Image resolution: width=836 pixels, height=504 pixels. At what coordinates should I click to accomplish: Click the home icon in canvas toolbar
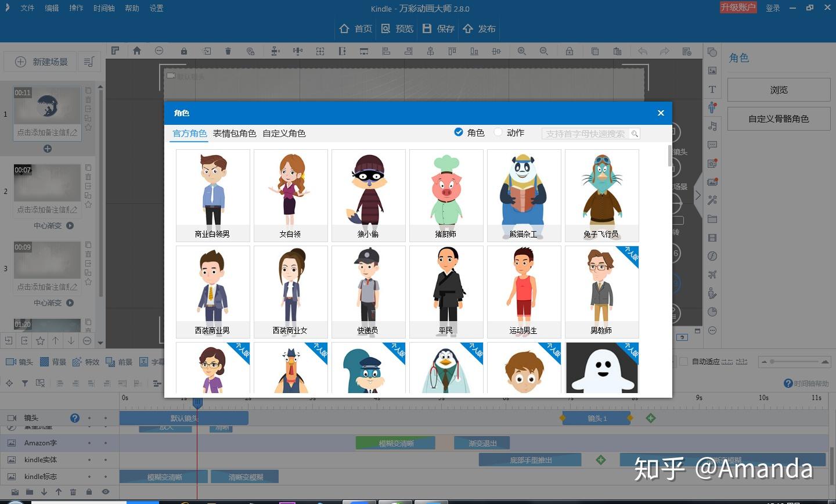[137, 51]
